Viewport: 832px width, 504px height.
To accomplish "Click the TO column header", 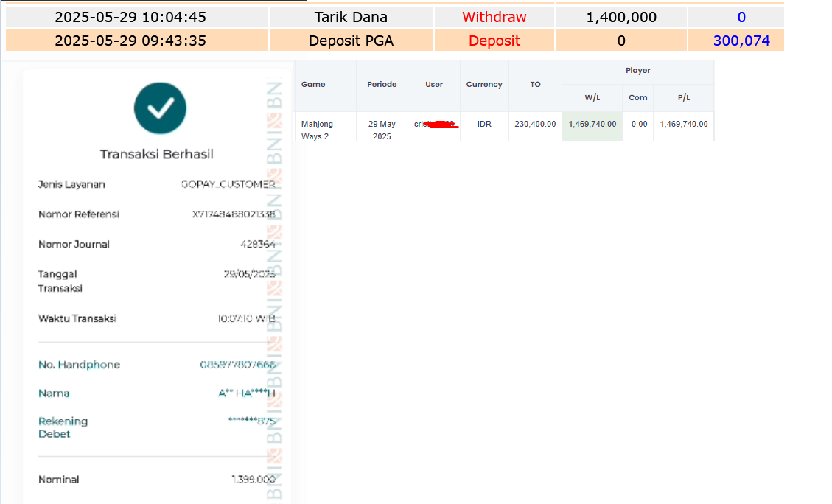I will coord(536,84).
